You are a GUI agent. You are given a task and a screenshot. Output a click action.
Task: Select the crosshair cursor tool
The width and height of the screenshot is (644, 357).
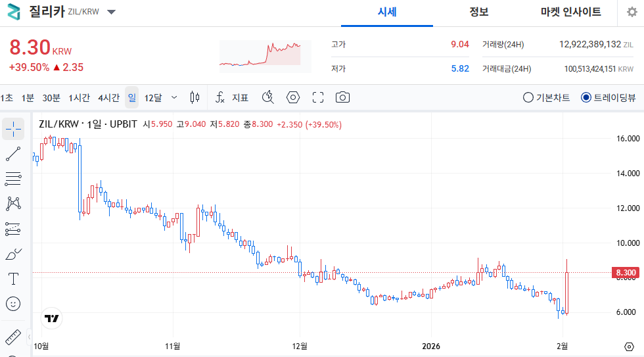[x=13, y=129]
